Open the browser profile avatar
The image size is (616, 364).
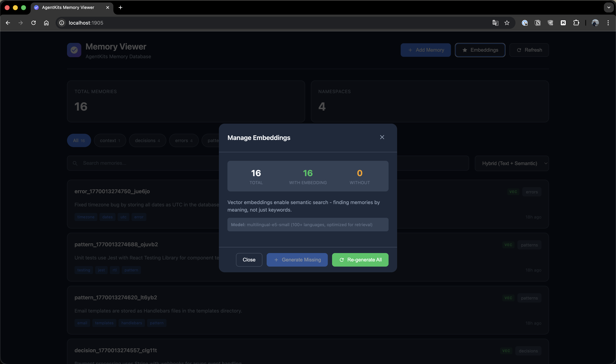pyautogui.click(x=595, y=23)
